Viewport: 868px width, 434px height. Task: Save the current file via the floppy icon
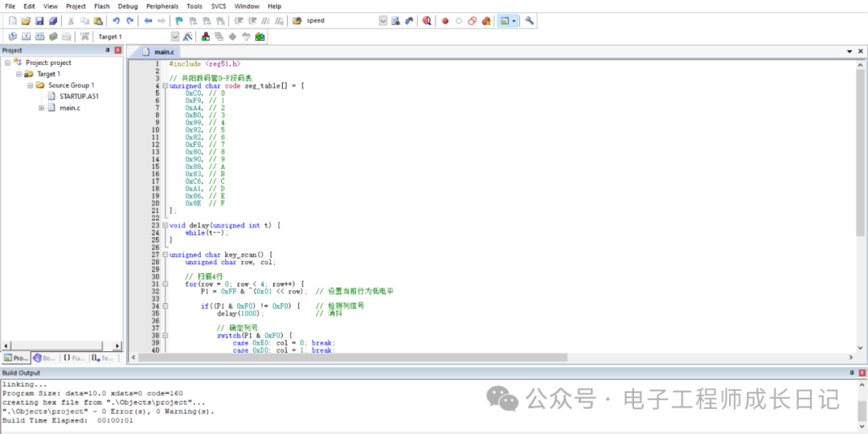click(39, 20)
